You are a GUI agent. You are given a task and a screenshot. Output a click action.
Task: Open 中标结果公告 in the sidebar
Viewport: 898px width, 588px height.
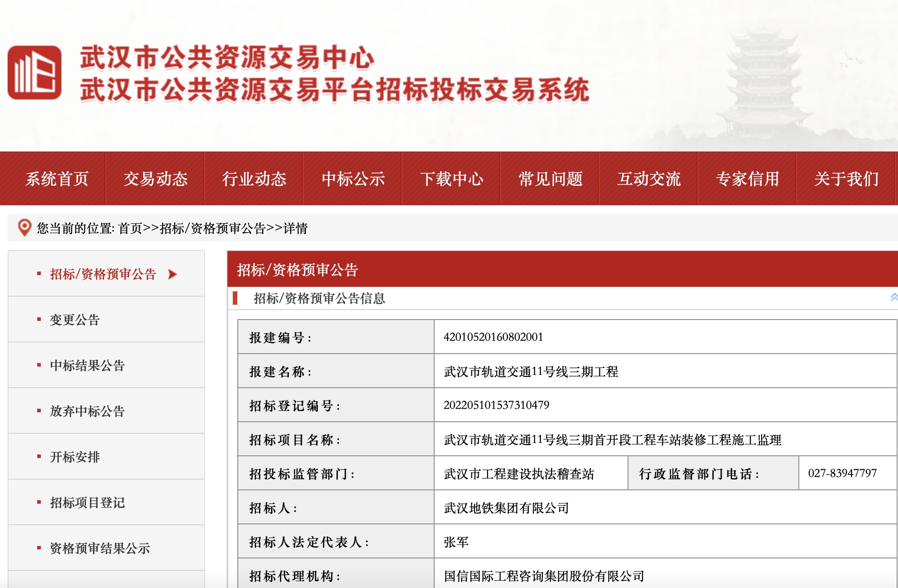pyautogui.click(x=87, y=366)
